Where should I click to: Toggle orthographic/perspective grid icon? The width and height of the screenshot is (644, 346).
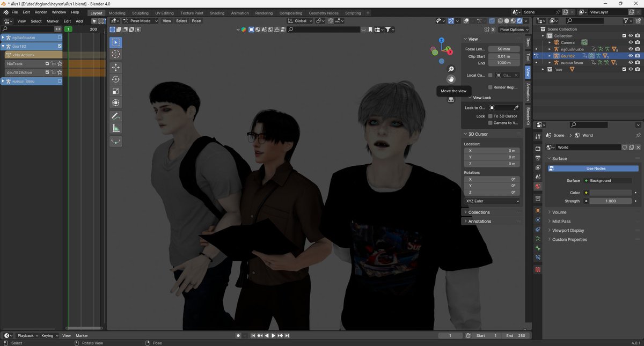451,99
